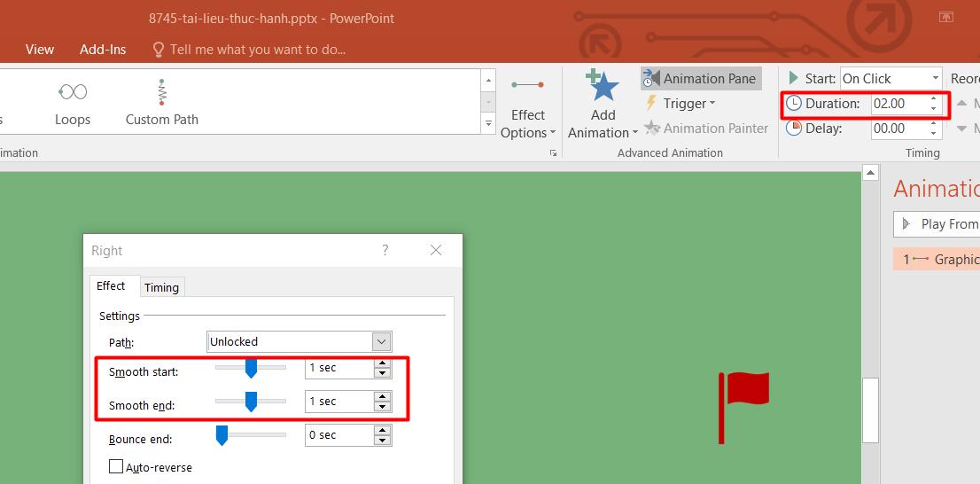Open the Animation group dialog launcher
Screen dimensions: 980x484
tap(553, 152)
